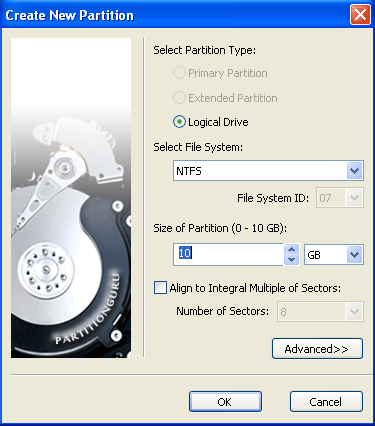Click the PartitionGuru hard disk image

point(71,198)
